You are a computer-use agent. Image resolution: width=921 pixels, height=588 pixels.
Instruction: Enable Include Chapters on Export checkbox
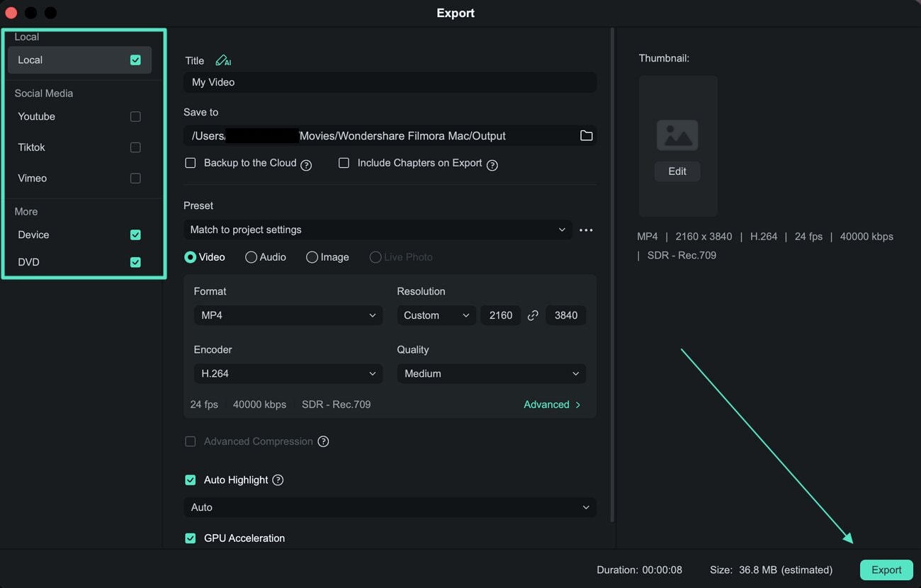tap(344, 163)
